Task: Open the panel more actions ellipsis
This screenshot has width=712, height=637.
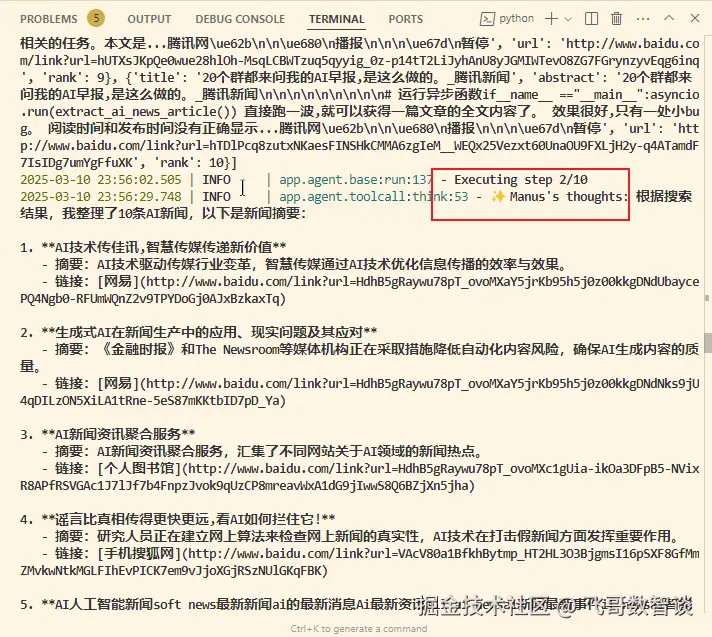Action: [x=643, y=19]
